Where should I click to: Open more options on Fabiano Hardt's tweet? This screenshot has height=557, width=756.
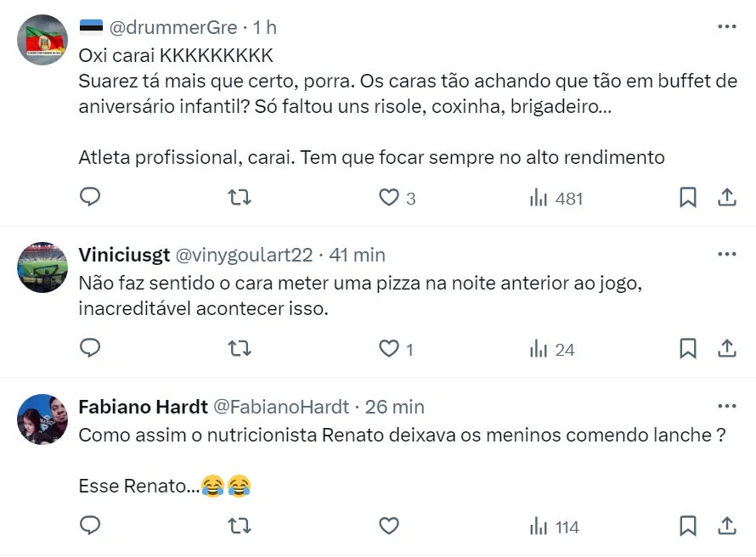727,406
